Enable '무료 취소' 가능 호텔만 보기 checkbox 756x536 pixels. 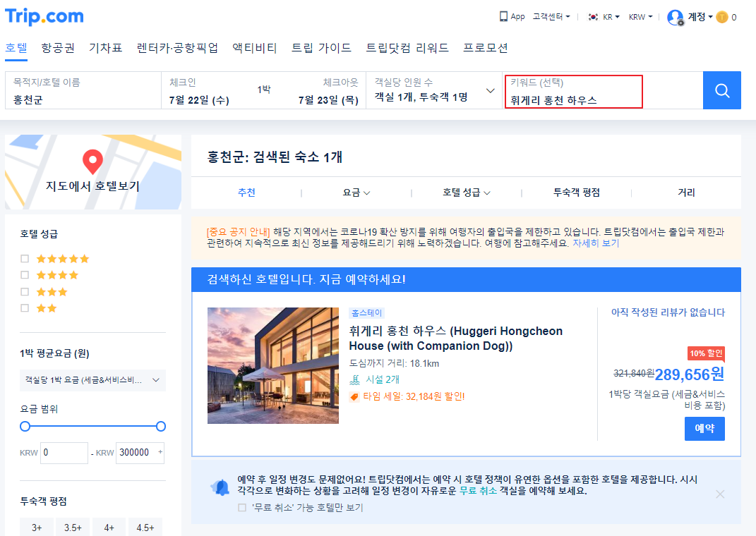click(242, 508)
